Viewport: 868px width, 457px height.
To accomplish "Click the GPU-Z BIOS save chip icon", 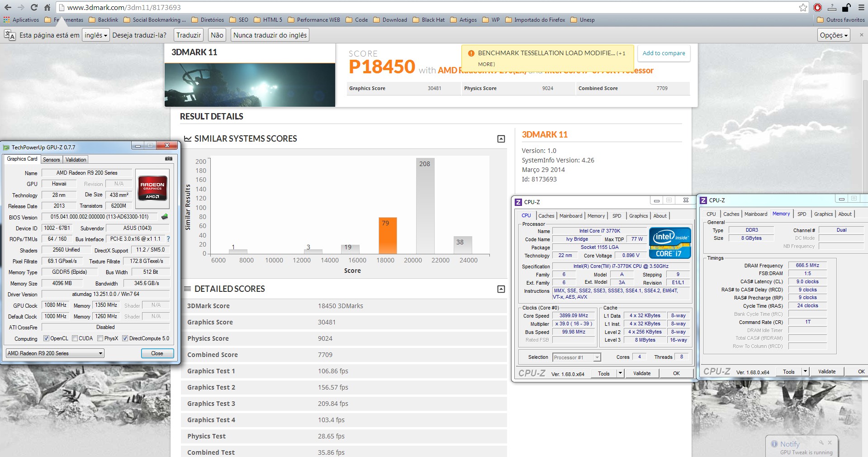I will [x=165, y=217].
